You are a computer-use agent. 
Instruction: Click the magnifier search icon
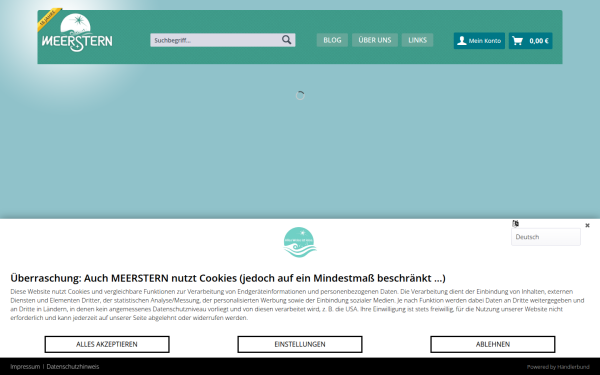(287, 40)
